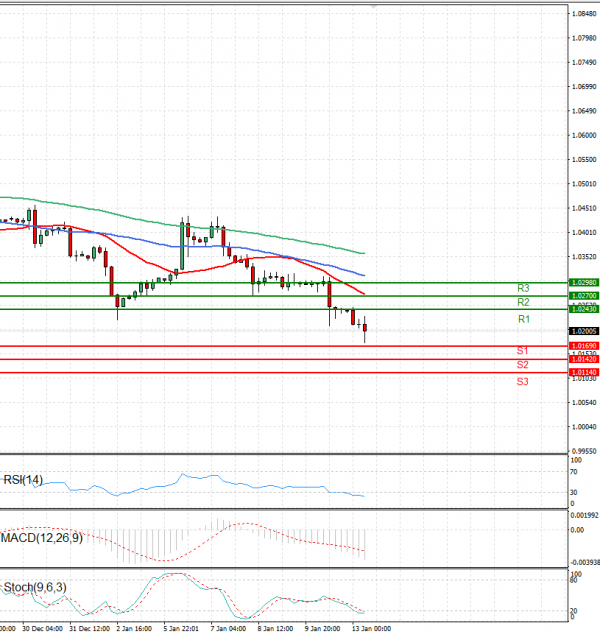The height and width of the screenshot is (637, 600).
Task: Click the 1.06490 price axis value
Action: coord(584,111)
